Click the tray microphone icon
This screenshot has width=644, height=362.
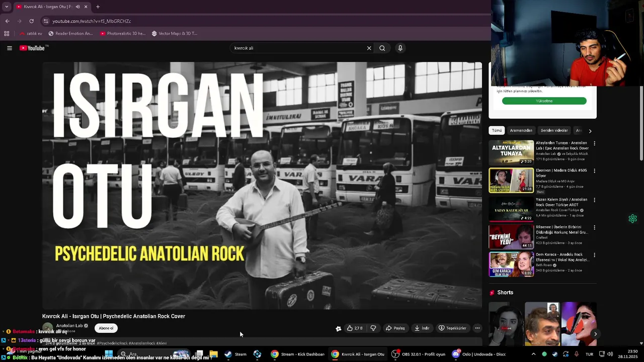[577, 354]
